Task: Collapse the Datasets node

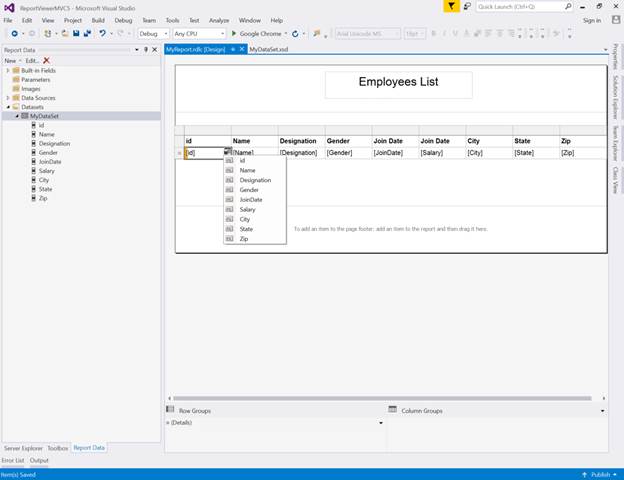Action: pos(8,107)
